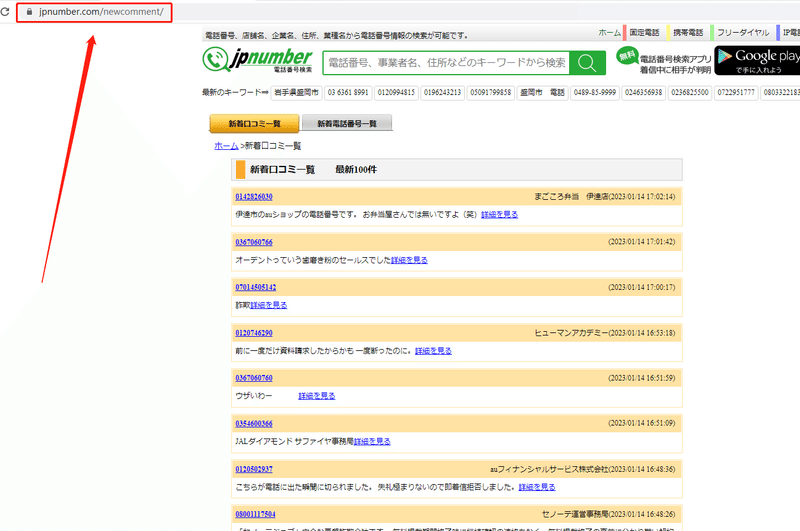
Task: Click timestamp (2023/01/14 17:01:42)
Action: (642, 242)
